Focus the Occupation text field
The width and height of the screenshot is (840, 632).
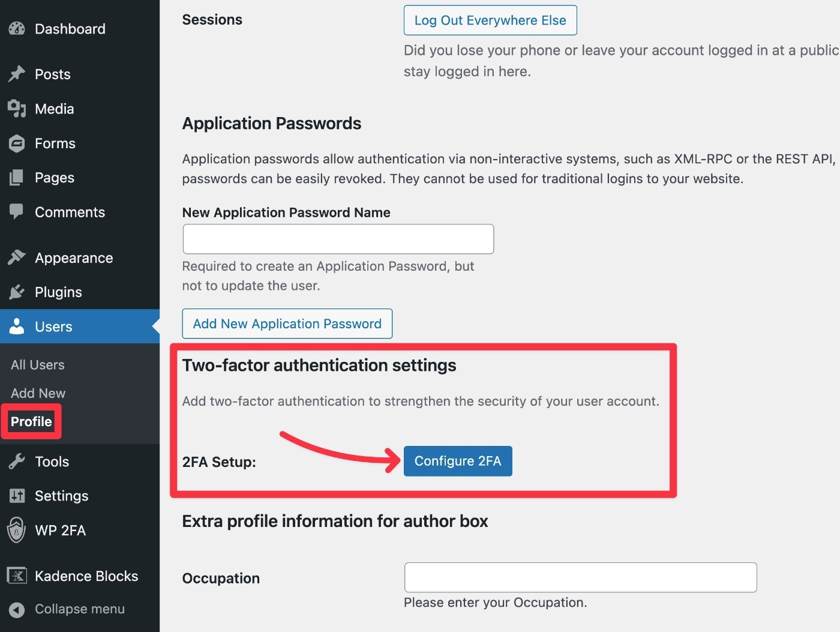pyautogui.click(x=581, y=577)
